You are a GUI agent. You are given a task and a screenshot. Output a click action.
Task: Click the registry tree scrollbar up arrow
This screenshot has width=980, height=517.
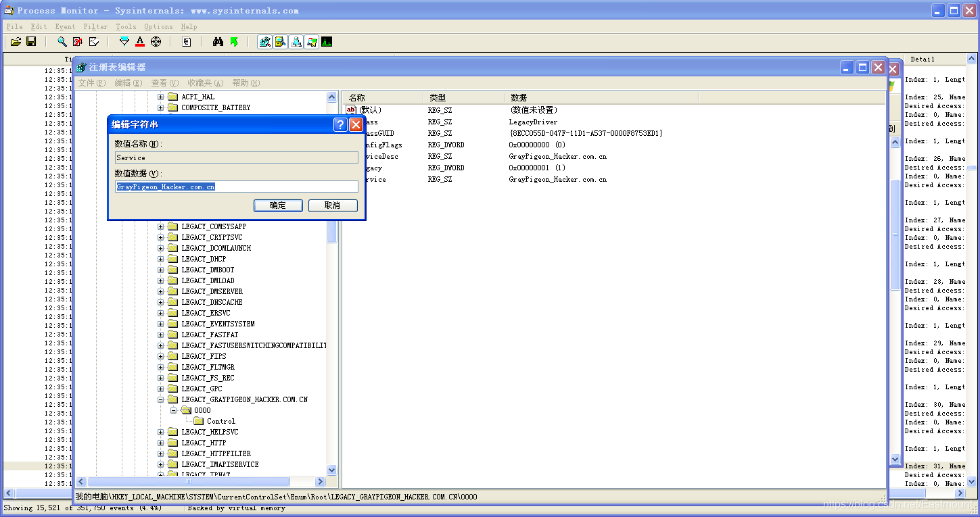point(332,97)
